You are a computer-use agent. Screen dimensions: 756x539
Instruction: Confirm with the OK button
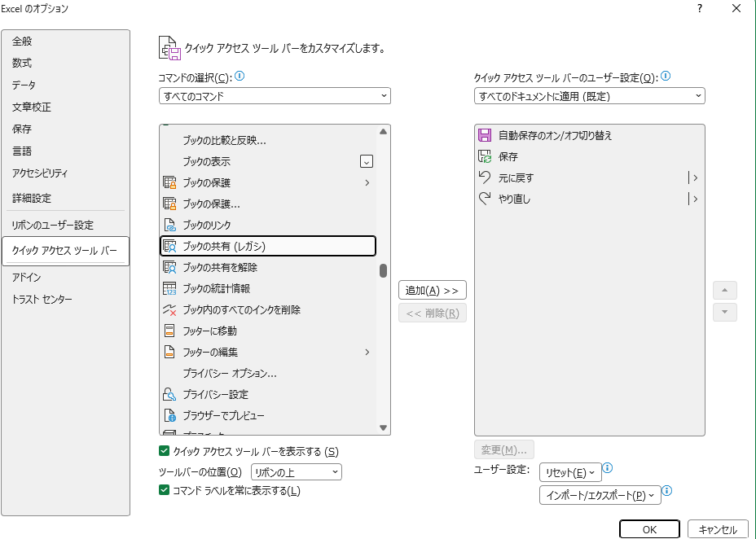649,529
